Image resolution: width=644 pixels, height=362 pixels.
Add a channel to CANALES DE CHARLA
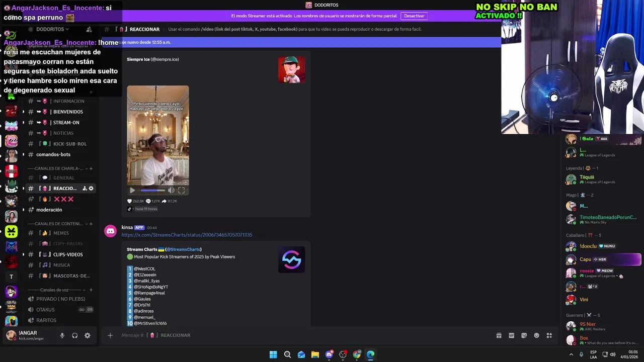[91, 168]
